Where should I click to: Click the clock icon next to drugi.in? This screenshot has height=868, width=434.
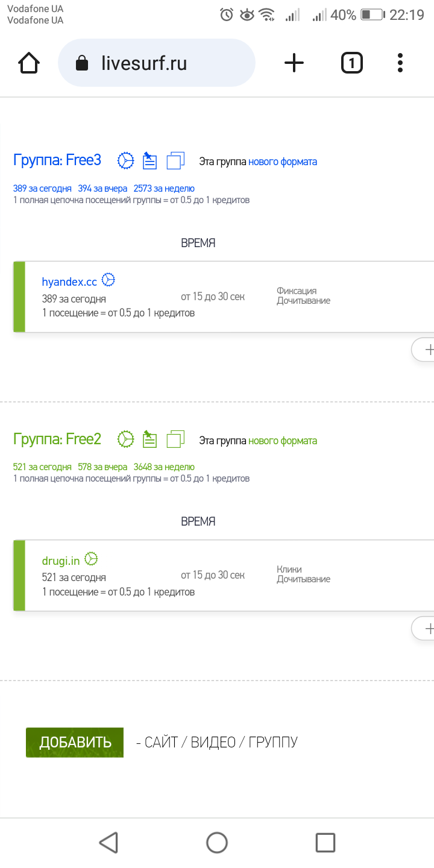pos(91,559)
